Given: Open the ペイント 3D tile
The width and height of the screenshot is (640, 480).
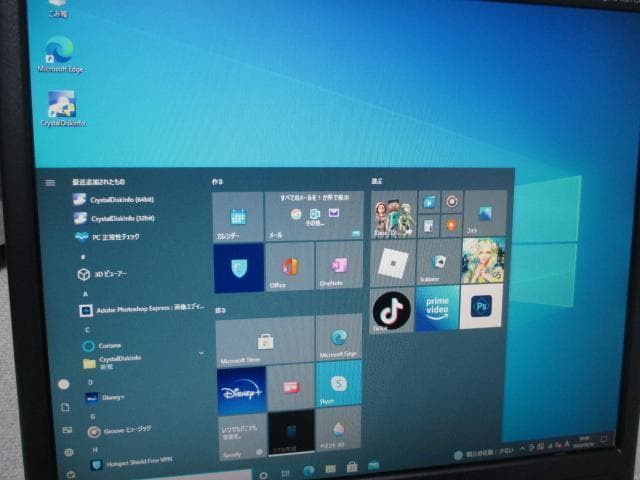Looking at the screenshot, I should [338, 429].
